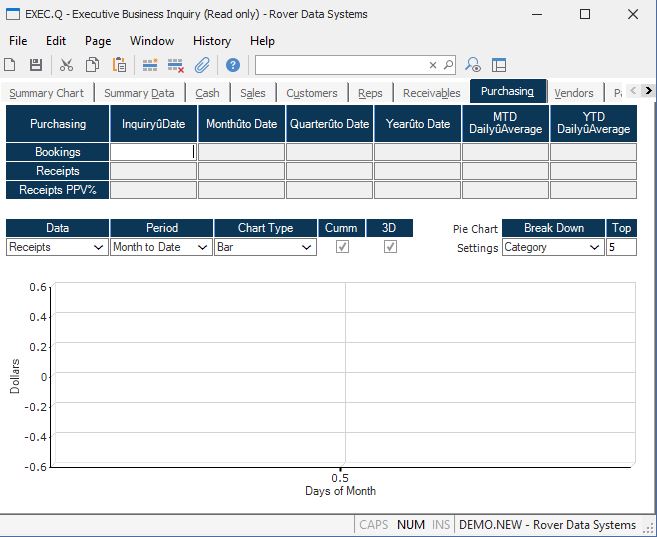Expand the Data dropdown showing Receipts
The height and width of the screenshot is (537, 657).
coord(98,247)
